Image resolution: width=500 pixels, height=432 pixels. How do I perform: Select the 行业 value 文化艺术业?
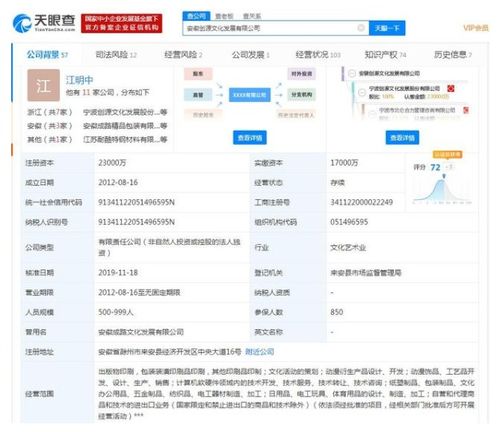[348, 247]
